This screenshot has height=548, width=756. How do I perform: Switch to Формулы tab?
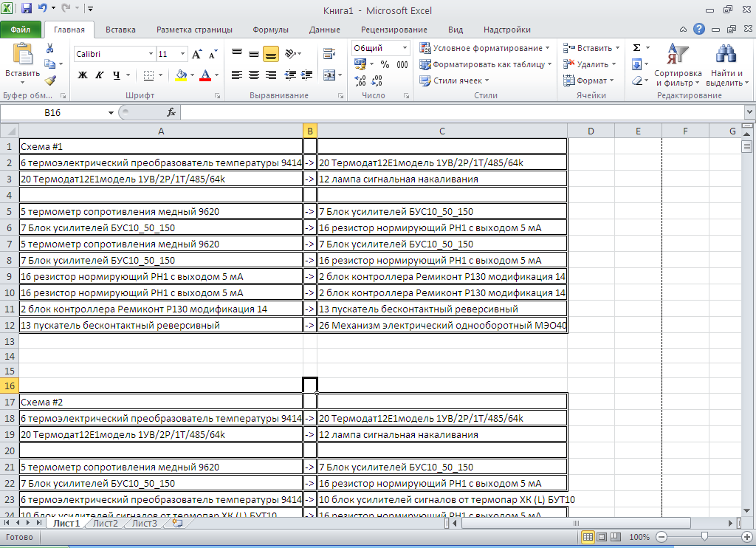(x=270, y=30)
